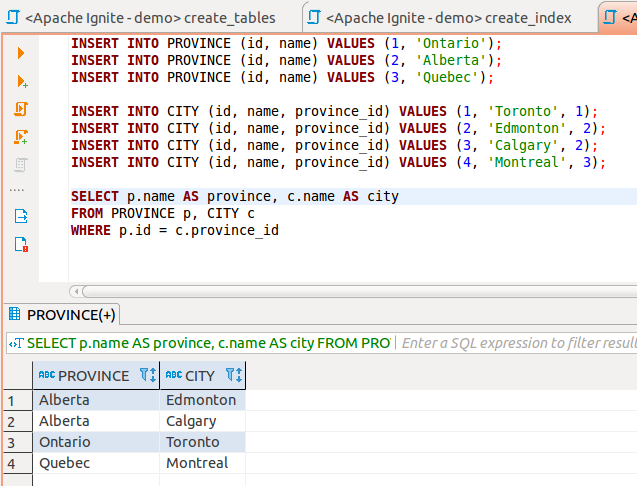
Task: Click the load SQL script file icon
Action: [21, 216]
